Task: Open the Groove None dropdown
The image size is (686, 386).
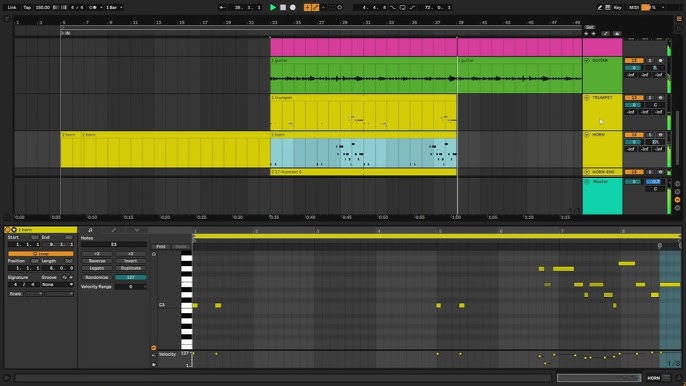Action: pyautogui.click(x=57, y=284)
